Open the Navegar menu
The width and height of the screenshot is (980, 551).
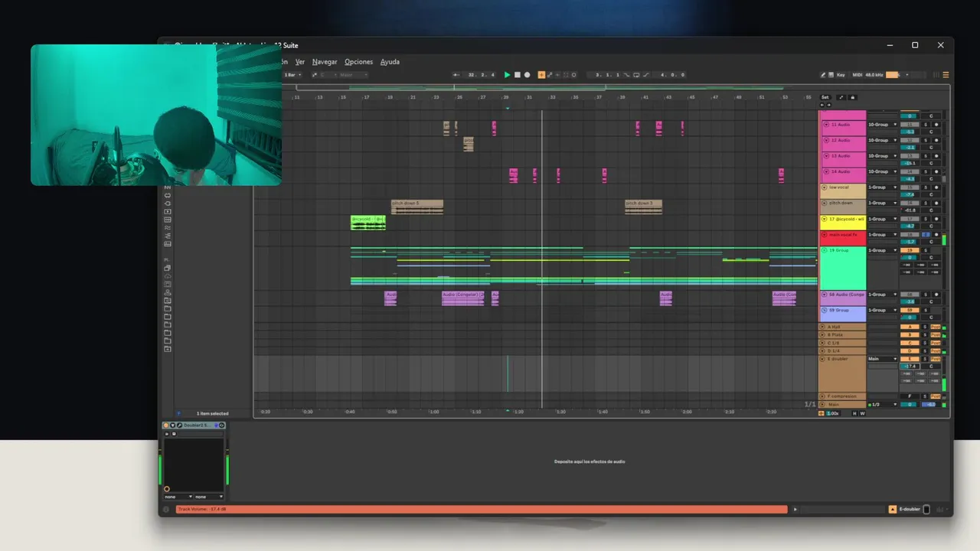pyautogui.click(x=325, y=62)
